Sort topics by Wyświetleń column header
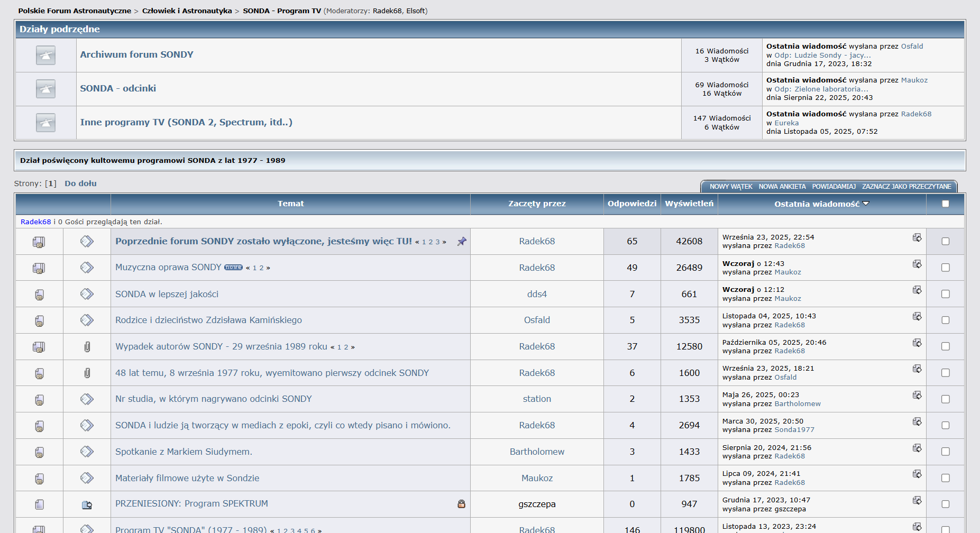 click(689, 204)
